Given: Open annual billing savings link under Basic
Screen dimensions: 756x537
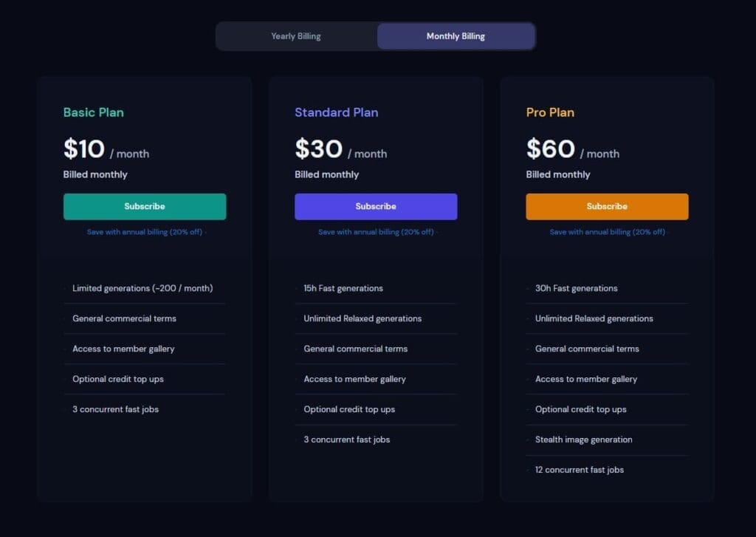Looking at the screenshot, I should [145, 232].
